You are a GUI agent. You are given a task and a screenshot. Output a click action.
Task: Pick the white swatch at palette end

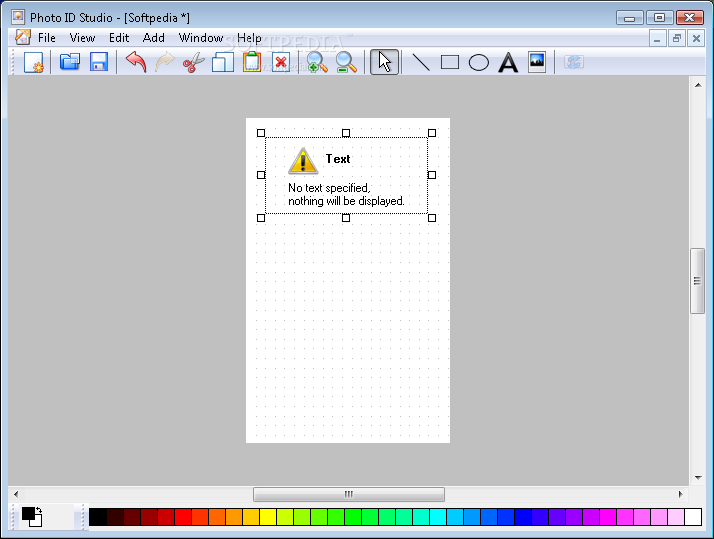(693, 517)
